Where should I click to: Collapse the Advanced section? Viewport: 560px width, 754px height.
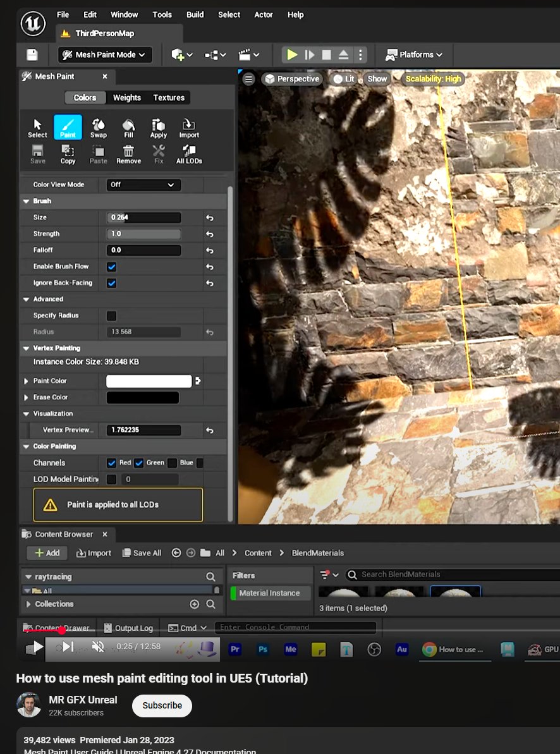pyautogui.click(x=27, y=299)
